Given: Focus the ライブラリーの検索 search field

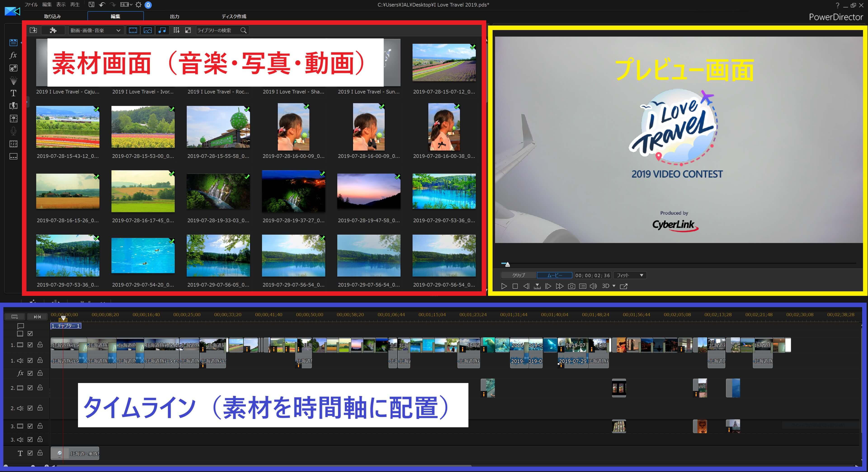Looking at the screenshot, I should pyautogui.click(x=222, y=30).
